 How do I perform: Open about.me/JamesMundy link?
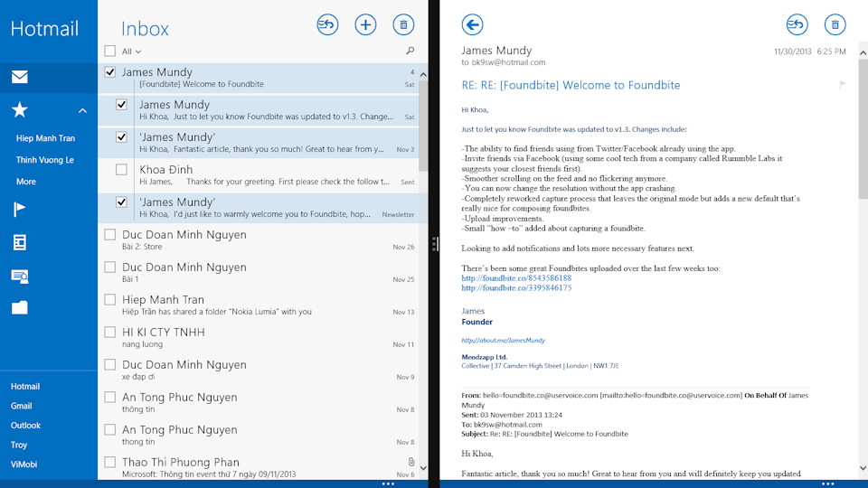(504, 341)
